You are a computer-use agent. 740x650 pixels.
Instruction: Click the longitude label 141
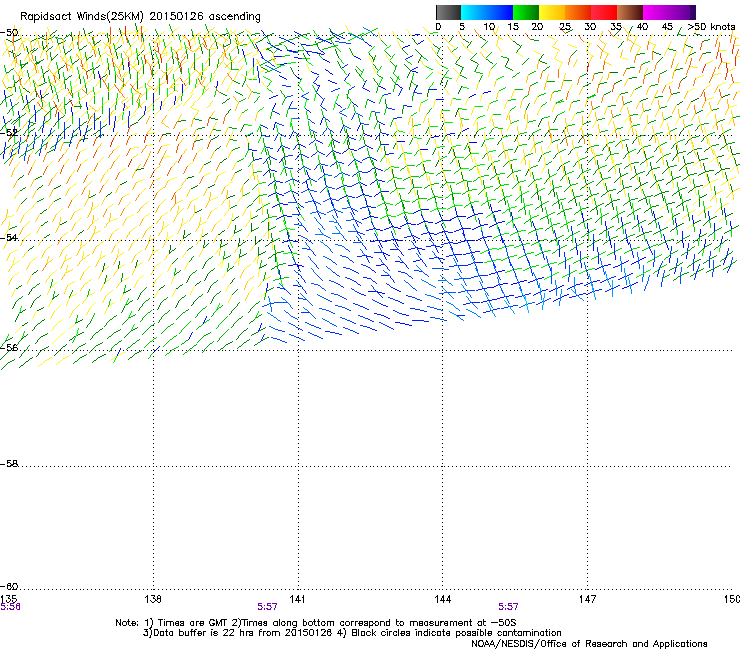pyautogui.click(x=297, y=599)
